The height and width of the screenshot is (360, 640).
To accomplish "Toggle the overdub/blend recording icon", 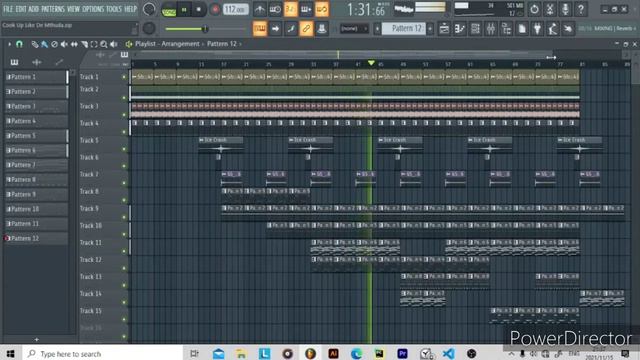I will point(306,9).
